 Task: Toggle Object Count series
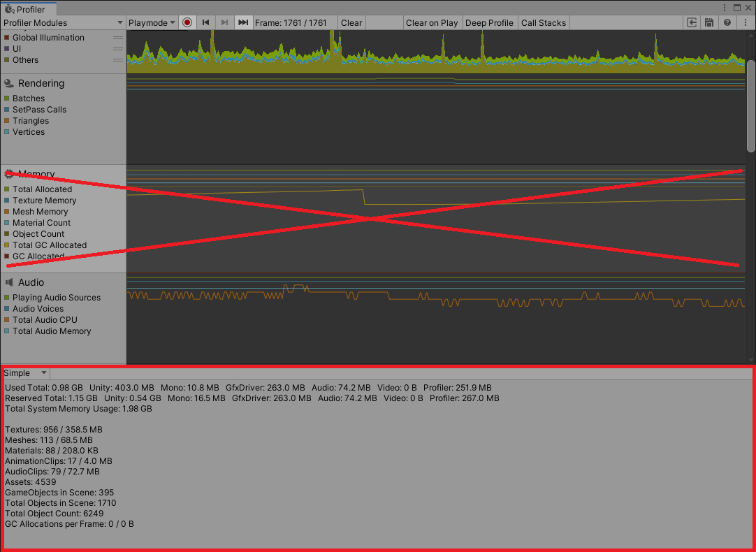pyautogui.click(x=7, y=234)
